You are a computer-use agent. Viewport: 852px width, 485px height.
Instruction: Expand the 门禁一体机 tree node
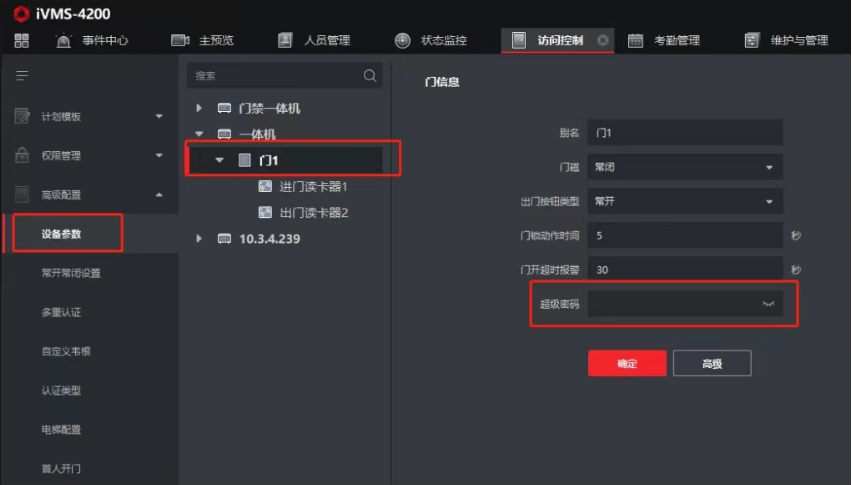199,108
